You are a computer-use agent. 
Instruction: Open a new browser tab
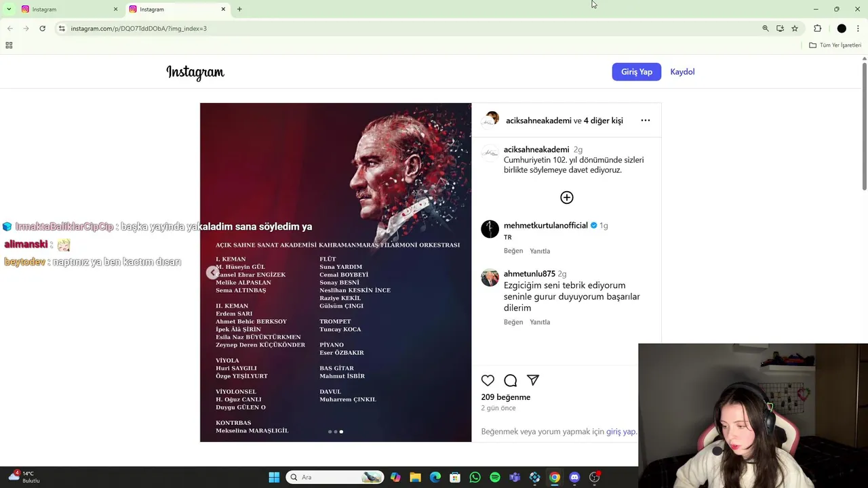[239, 9]
